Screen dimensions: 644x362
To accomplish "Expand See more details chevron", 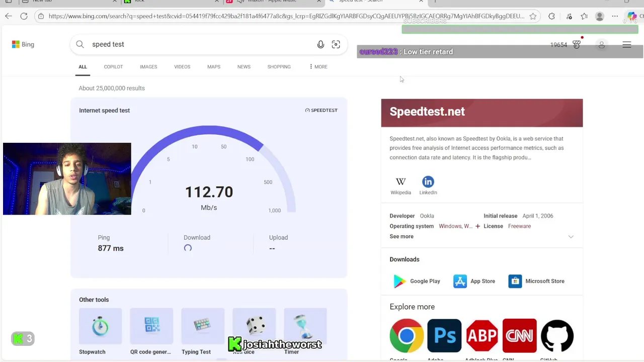I will 571,237.
